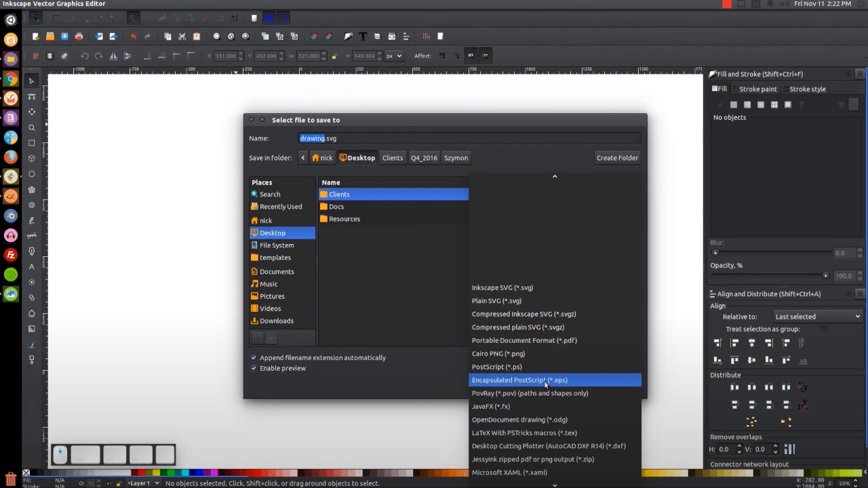Adjust the Blur slider
Image resolution: width=868 pixels, height=488 pixels.
772,253
